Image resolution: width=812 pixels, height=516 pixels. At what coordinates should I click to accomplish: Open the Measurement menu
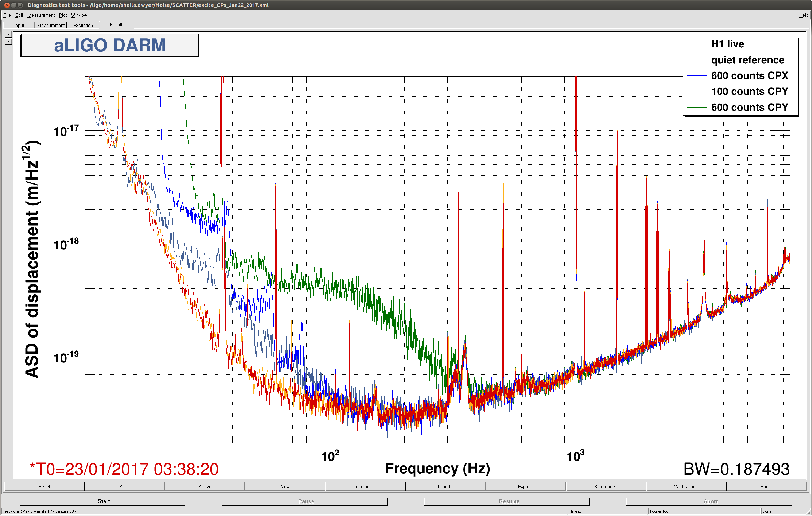(x=41, y=15)
